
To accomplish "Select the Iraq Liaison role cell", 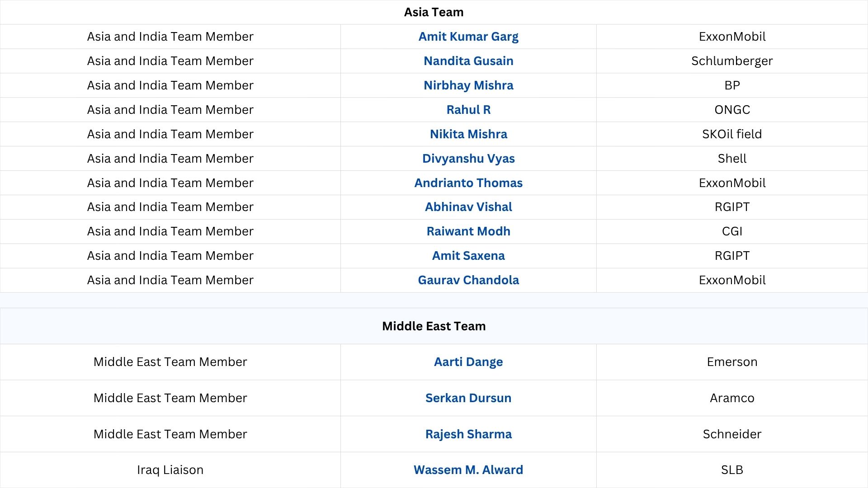I will pyautogui.click(x=170, y=470).
